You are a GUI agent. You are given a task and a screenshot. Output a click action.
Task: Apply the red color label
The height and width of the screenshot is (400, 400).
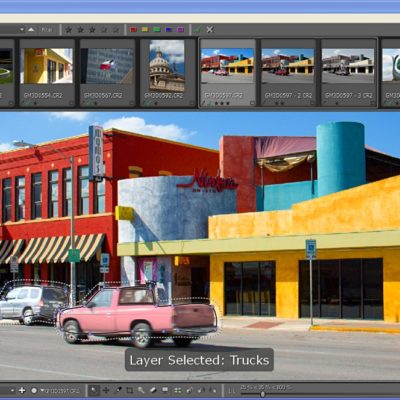pos(133,30)
